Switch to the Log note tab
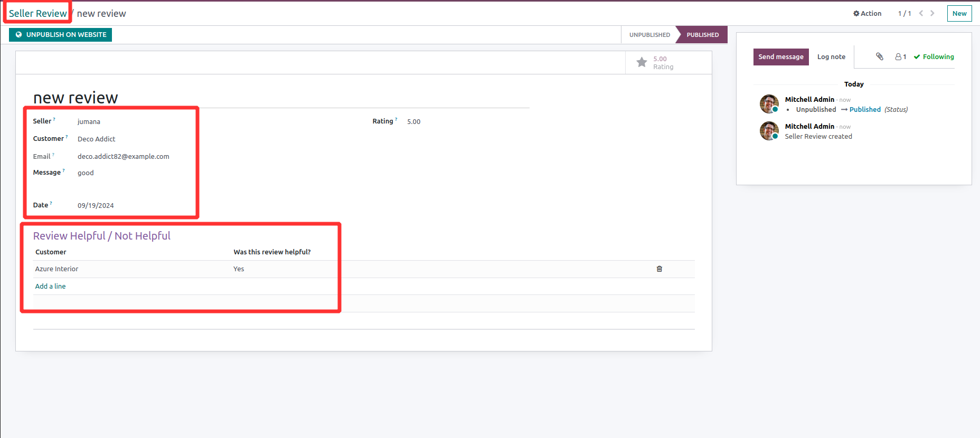Image resolution: width=980 pixels, height=438 pixels. point(831,56)
